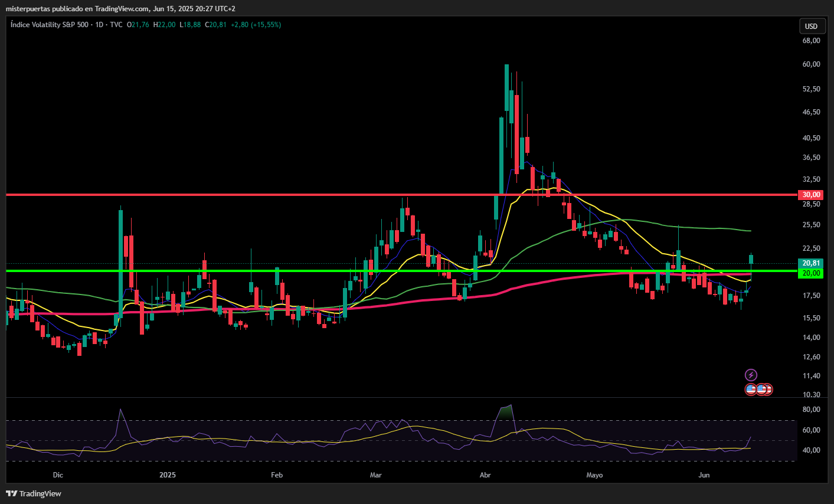Open the USD currency selector
This screenshot has width=834, height=504.
[x=812, y=26]
